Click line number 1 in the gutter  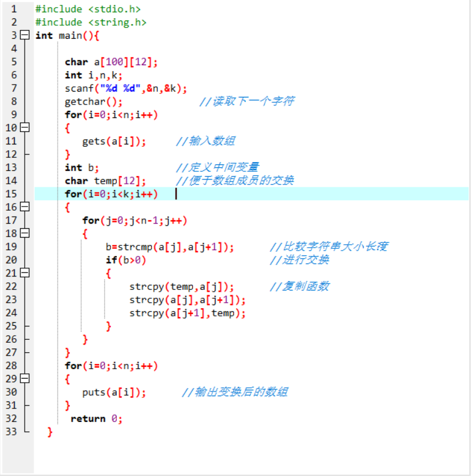point(14,9)
